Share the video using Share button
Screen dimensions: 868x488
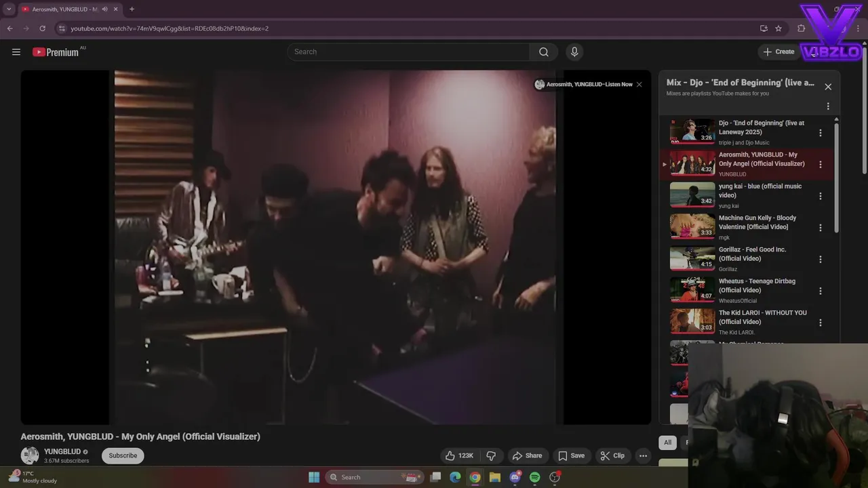[527, 455]
